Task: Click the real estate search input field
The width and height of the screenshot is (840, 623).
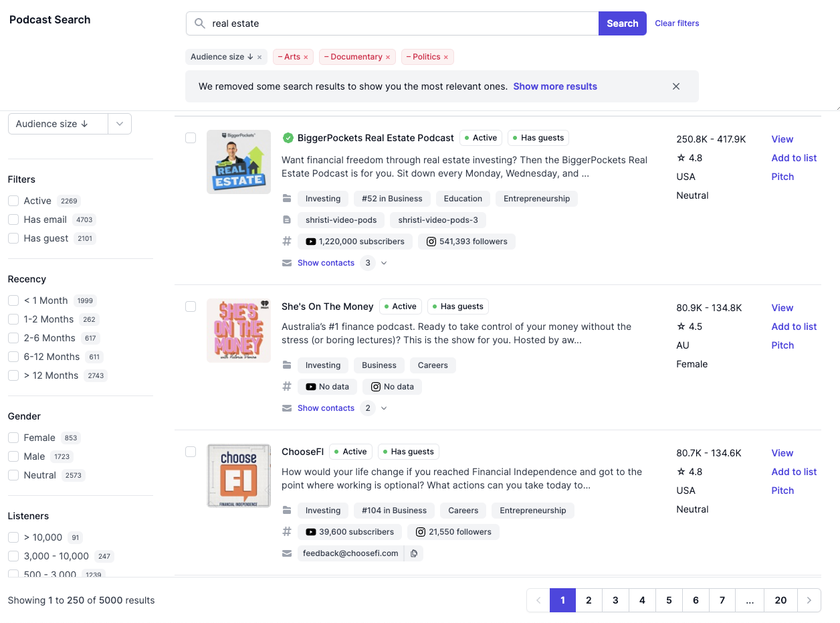Action: click(392, 23)
